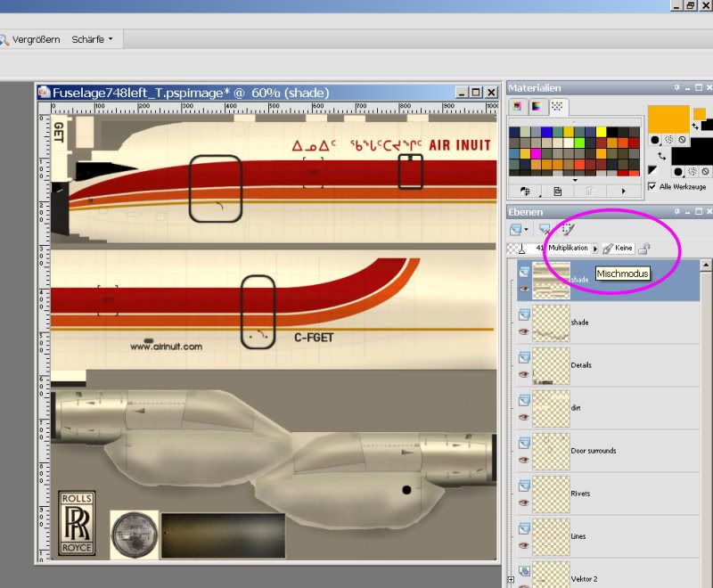Expand the swatch palette with the down arrow
The image size is (713, 588).
click(x=575, y=180)
